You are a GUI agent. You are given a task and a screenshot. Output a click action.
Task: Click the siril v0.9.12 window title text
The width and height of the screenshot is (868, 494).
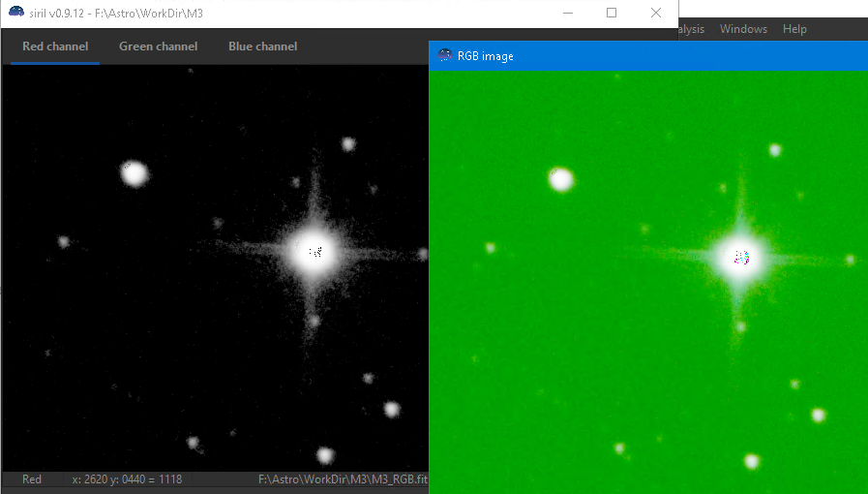click(x=116, y=13)
